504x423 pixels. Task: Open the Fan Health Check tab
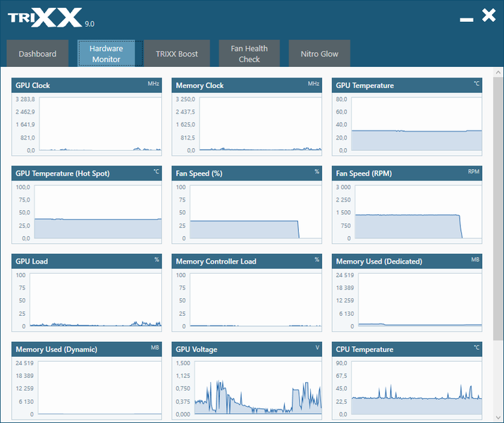coord(249,54)
